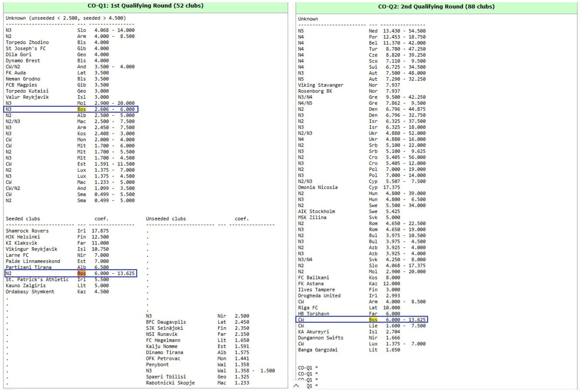The height and width of the screenshot is (392, 582).
Task: Click on HB Torshavn
Action: (x=313, y=313)
